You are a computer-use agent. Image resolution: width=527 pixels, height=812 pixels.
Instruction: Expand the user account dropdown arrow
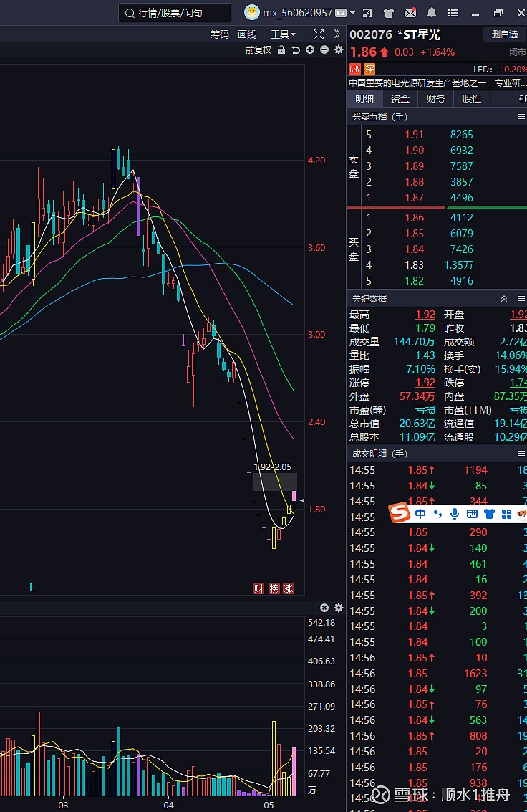pyautogui.click(x=353, y=13)
